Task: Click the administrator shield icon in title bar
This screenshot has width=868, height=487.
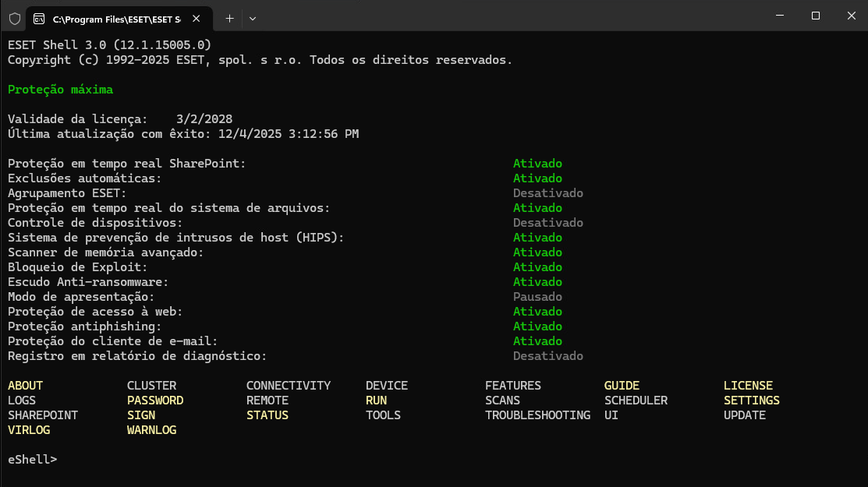Action: 15,18
